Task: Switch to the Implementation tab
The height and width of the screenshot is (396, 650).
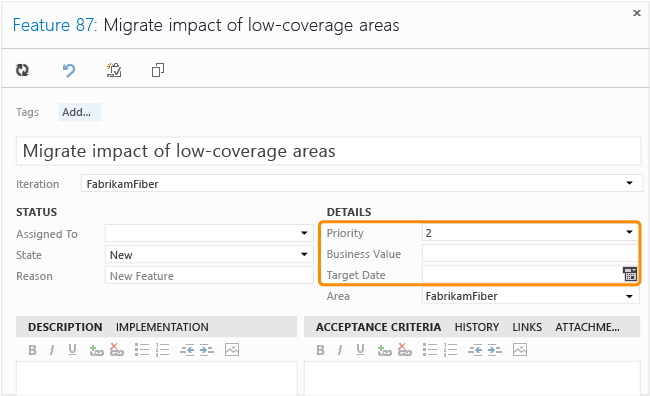Action: (162, 327)
